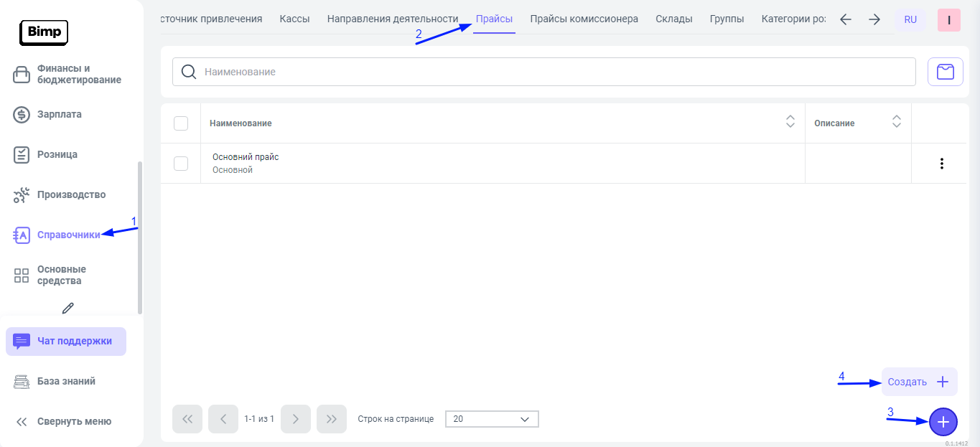Open rows per page dropdown showing 20
The image size is (980, 447).
492,419
